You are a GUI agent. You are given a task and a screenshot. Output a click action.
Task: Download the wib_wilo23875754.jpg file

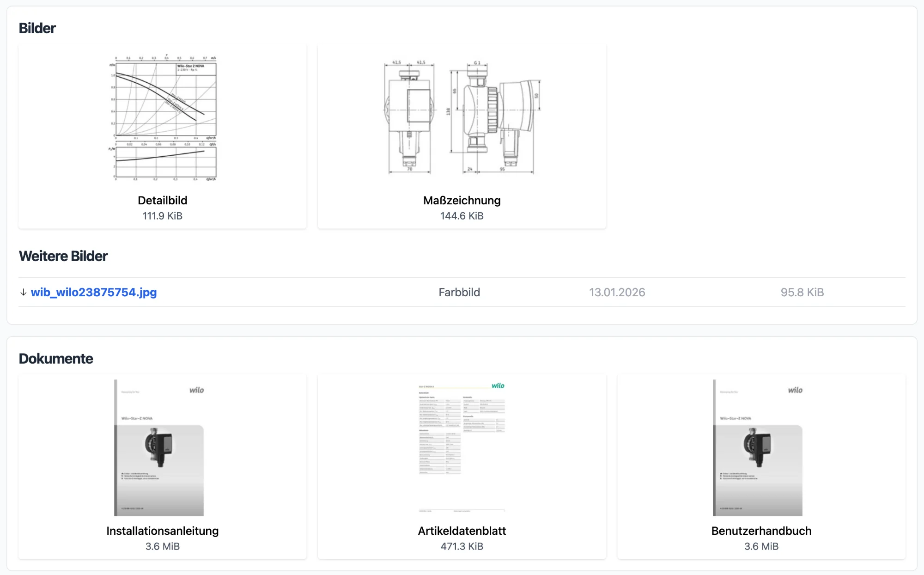point(94,292)
